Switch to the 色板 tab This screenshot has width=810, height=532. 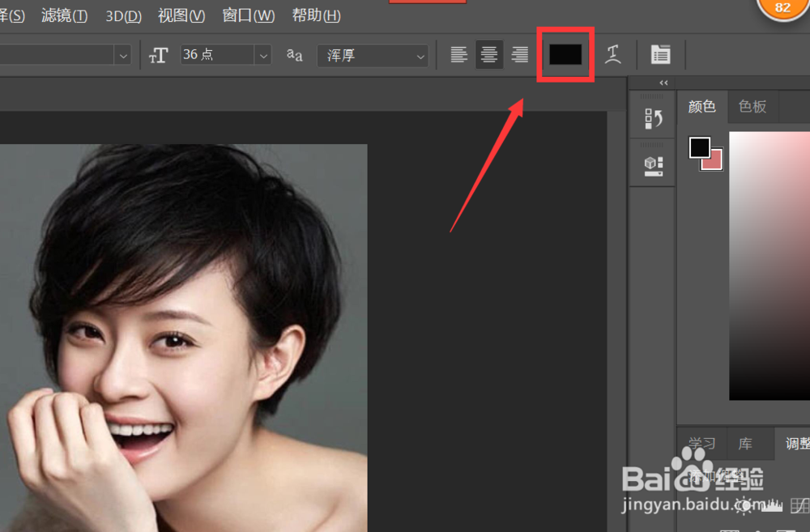coord(752,106)
